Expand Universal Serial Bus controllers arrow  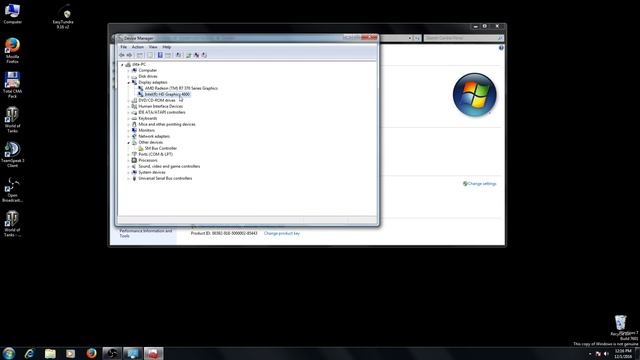tap(128, 178)
